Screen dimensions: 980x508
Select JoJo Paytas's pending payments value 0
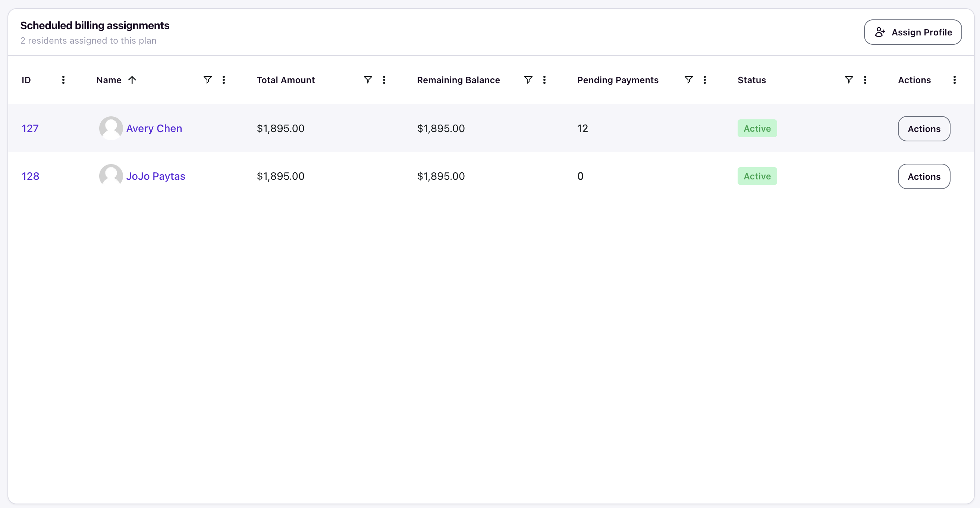click(580, 176)
